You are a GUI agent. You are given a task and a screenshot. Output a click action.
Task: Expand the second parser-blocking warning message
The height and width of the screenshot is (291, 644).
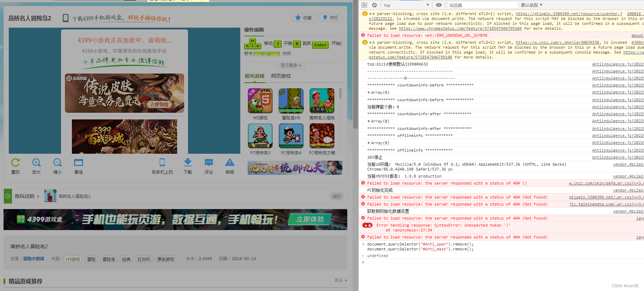pyautogui.click(x=370, y=43)
